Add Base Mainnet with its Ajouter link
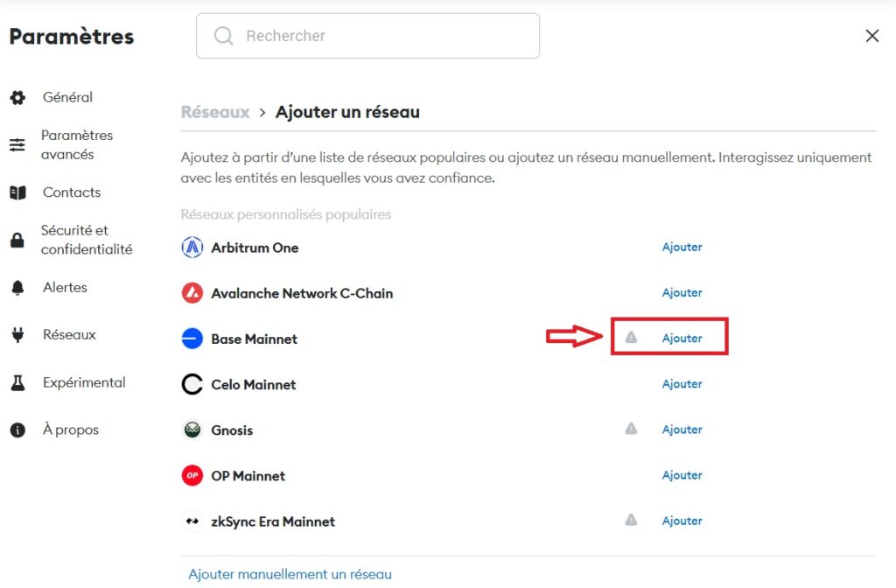The width and height of the screenshot is (896, 588). point(682,339)
